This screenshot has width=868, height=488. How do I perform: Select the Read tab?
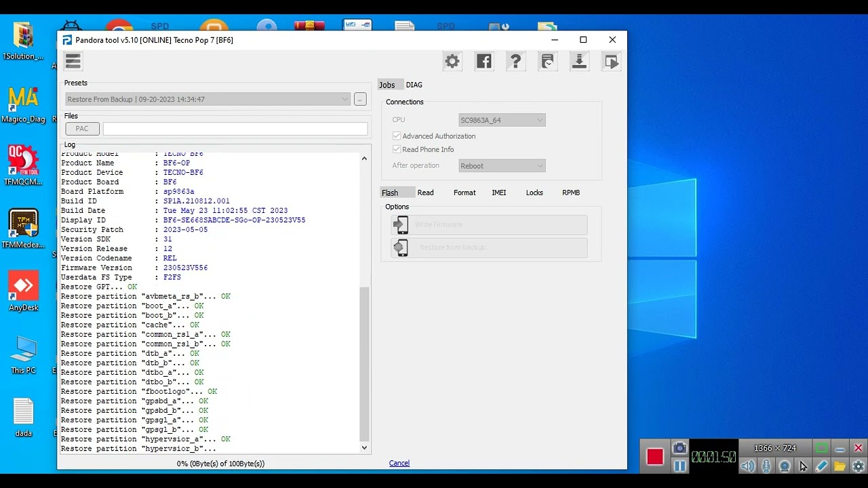click(x=425, y=192)
